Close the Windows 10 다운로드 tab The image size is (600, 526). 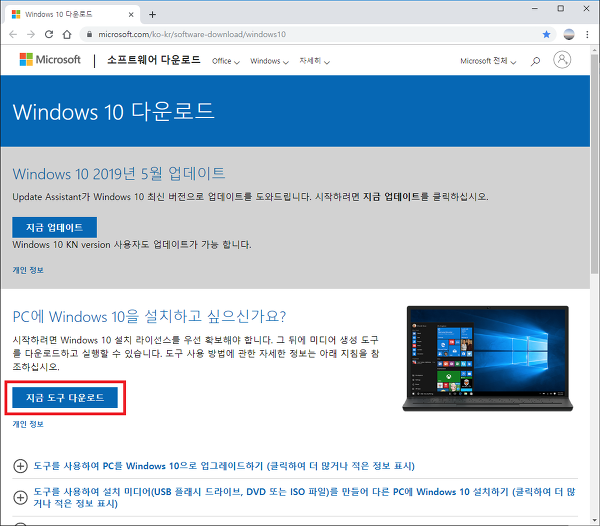click(131, 15)
